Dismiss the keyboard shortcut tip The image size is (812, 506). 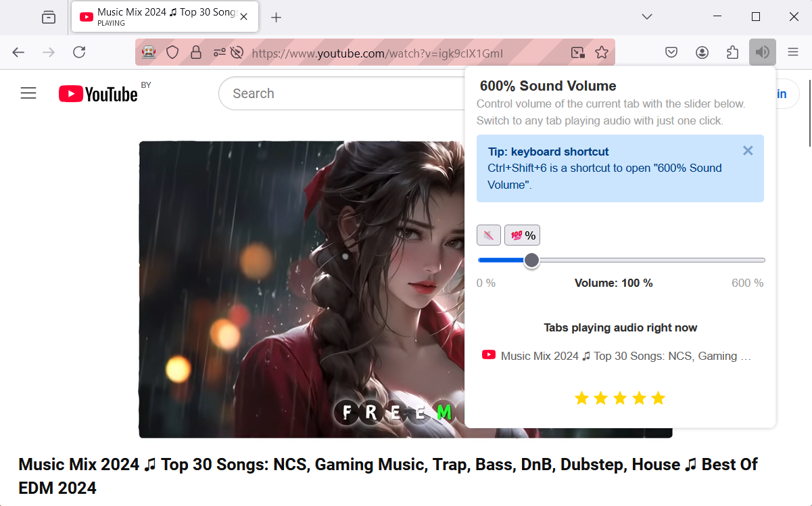(x=748, y=150)
